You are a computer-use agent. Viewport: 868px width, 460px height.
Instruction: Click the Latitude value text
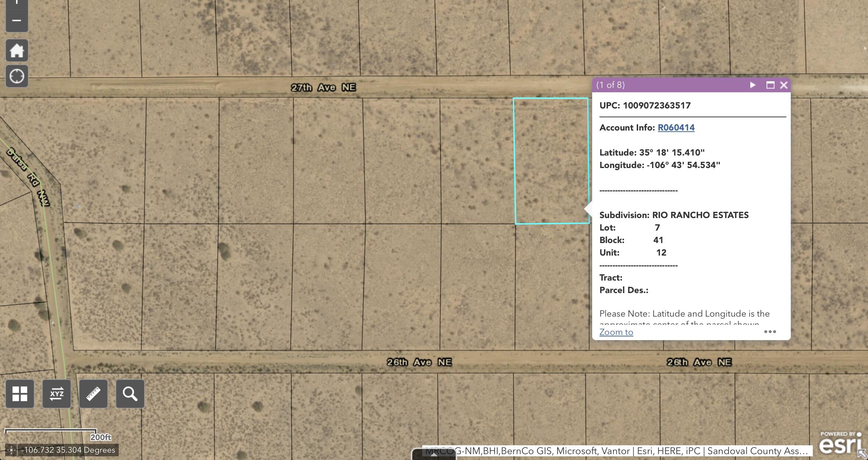[672, 153]
